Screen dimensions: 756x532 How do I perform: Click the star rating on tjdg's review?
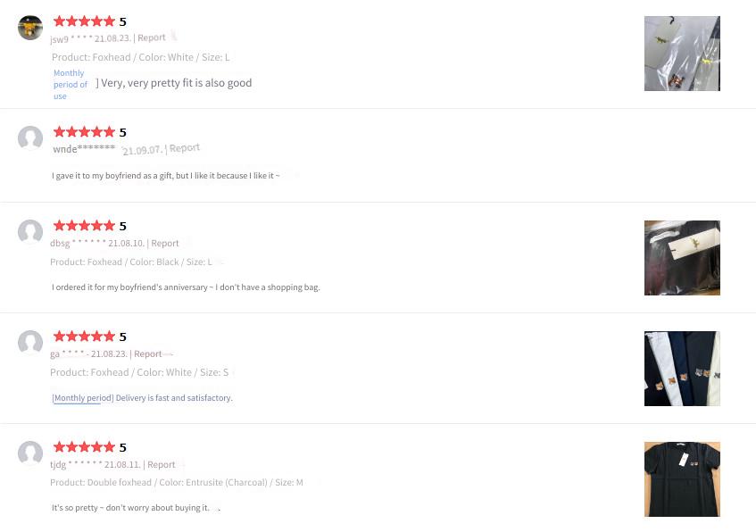coord(84,447)
